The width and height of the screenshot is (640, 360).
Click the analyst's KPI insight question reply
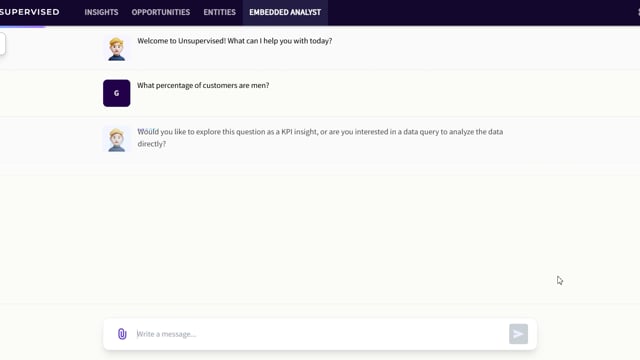pos(320,138)
